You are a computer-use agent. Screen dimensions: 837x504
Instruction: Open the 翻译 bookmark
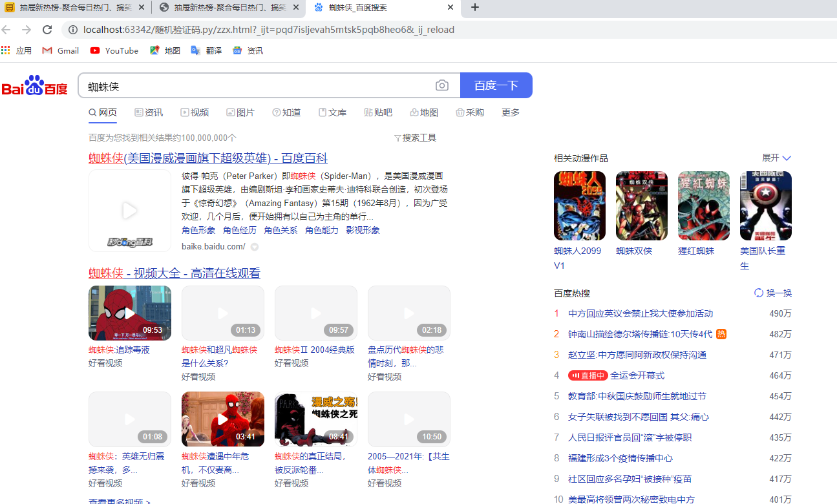[x=206, y=50]
